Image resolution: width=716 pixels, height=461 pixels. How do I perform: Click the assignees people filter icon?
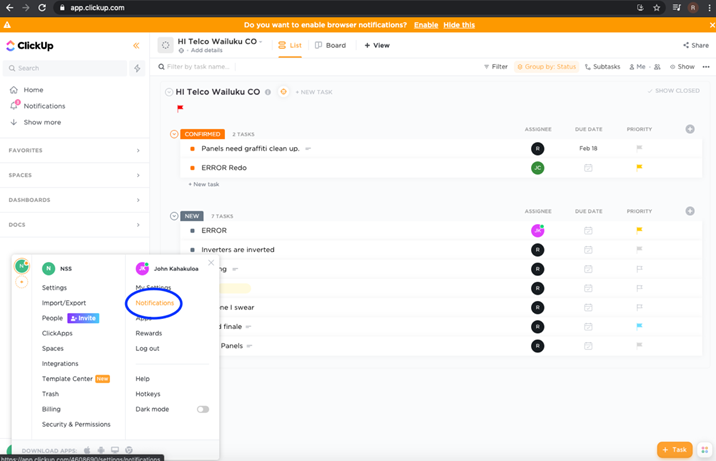pos(657,67)
